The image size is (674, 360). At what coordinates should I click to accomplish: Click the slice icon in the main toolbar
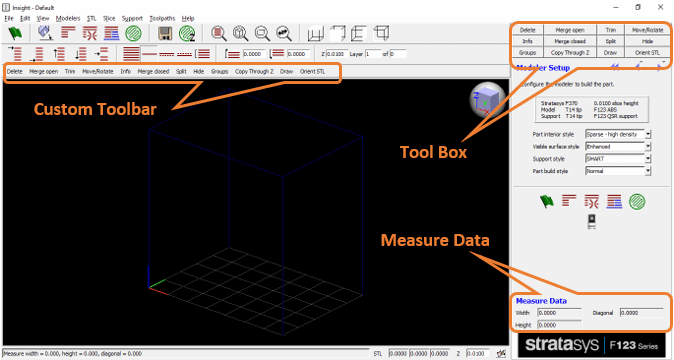[68, 33]
